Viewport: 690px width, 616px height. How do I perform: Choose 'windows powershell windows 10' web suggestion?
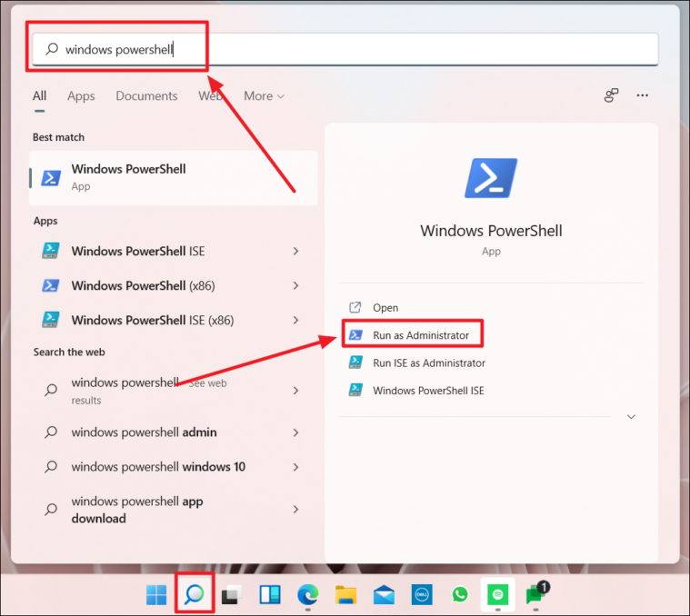point(158,466)
